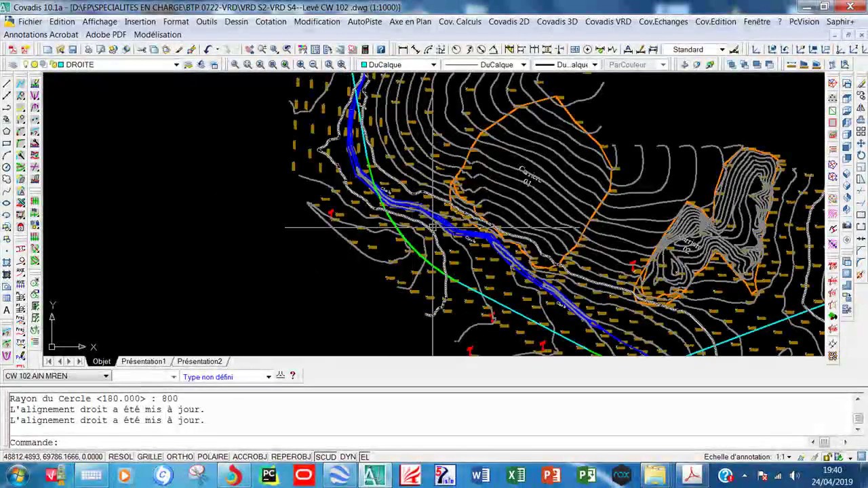Viewport: 868px width, 488px height.
Task: Click the binoculars icon next to type dropdown
Action: pos(280,375)
